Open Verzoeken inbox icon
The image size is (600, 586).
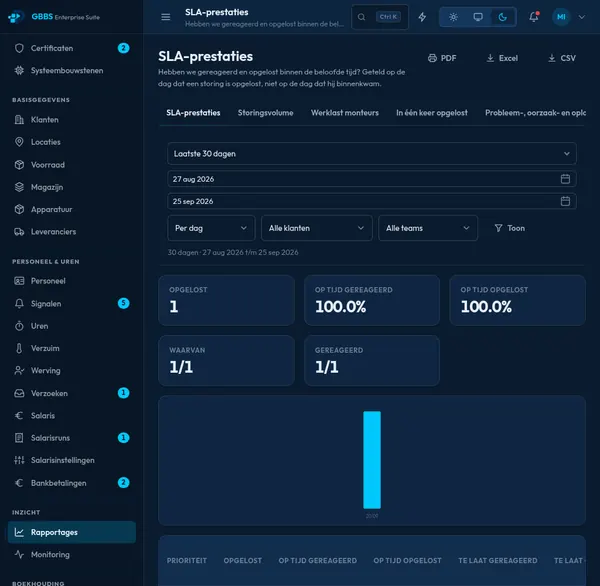[19, 393]
